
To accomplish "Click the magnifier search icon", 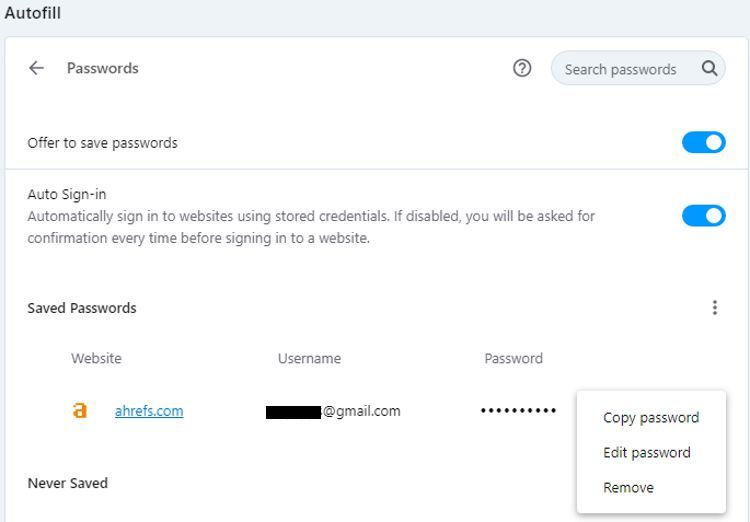I will click(710, 69).
